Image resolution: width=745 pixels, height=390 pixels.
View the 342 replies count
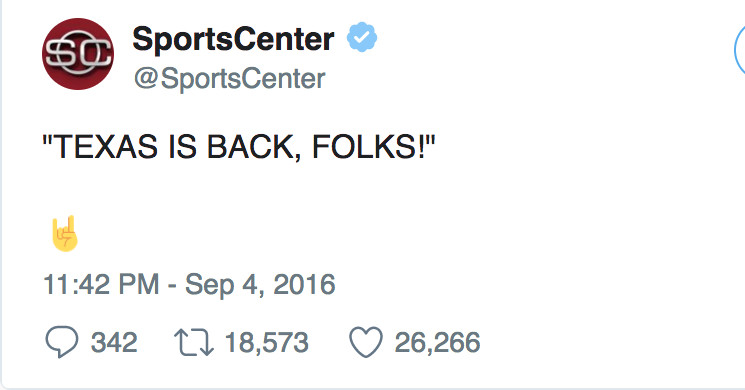point(114,342)
